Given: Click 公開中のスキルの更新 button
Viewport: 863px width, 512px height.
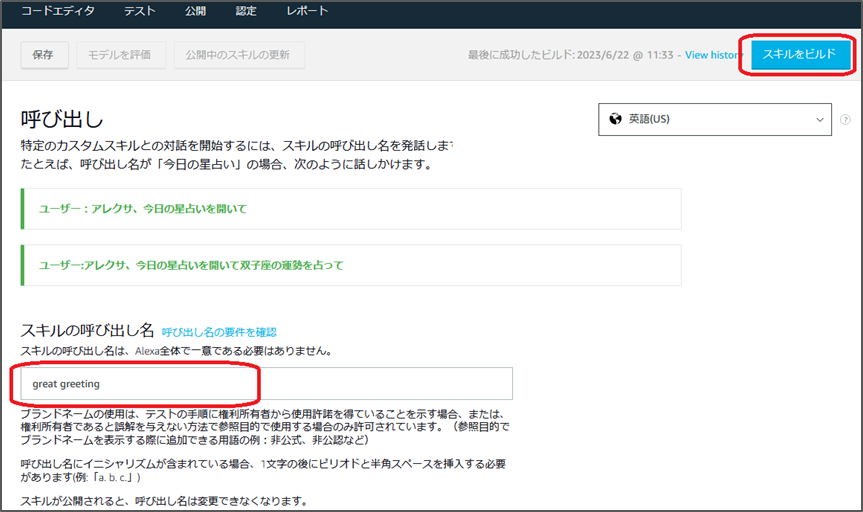Looking at the screenshot, I should coord(239,55).
